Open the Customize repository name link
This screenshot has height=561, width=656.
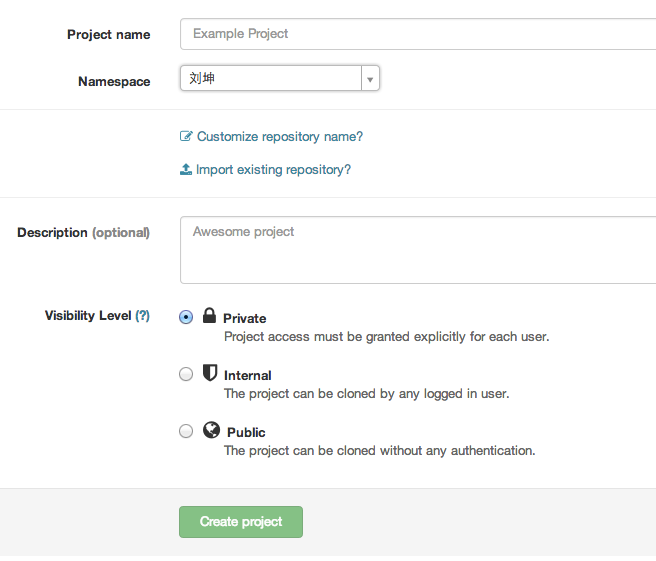pos(279,137)
